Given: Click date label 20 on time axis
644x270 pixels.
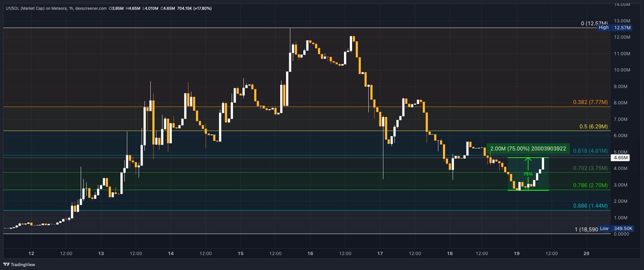Looking at the screenshot, I should (586, 253).
